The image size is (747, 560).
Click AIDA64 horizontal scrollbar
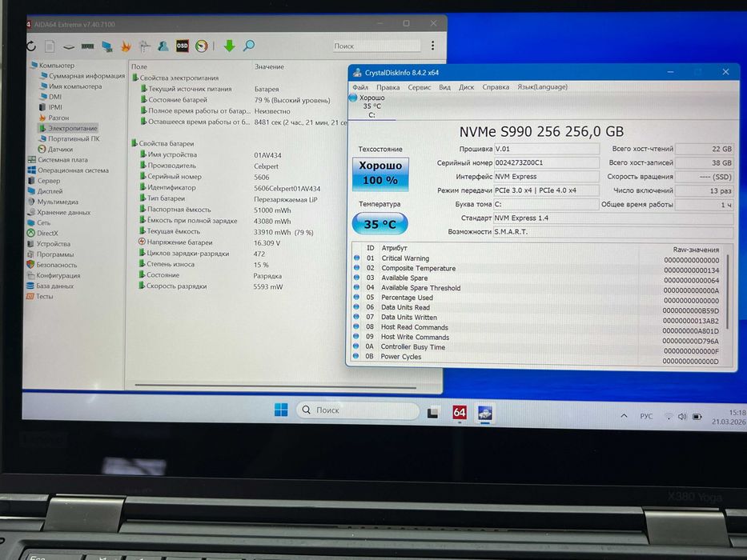275,386
